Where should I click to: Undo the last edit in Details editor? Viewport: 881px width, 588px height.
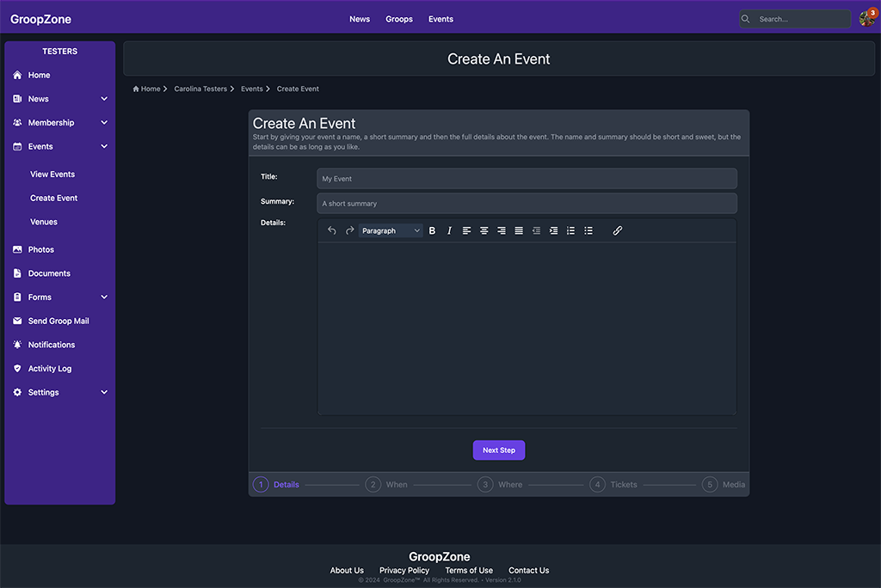(x=332, y=231)
